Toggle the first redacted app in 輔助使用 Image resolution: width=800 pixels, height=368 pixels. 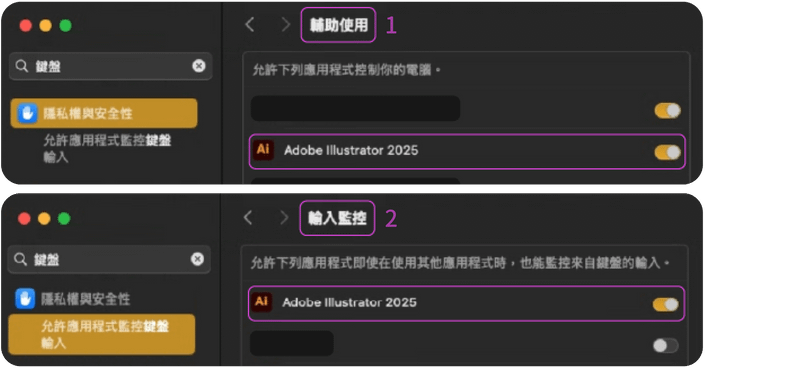[x=667, y=111]
